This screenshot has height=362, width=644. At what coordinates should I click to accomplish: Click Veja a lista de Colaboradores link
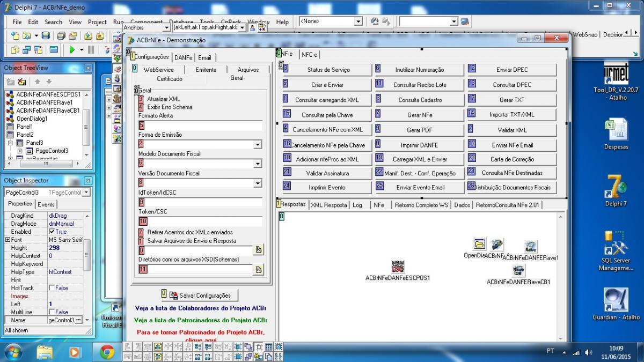200,308
